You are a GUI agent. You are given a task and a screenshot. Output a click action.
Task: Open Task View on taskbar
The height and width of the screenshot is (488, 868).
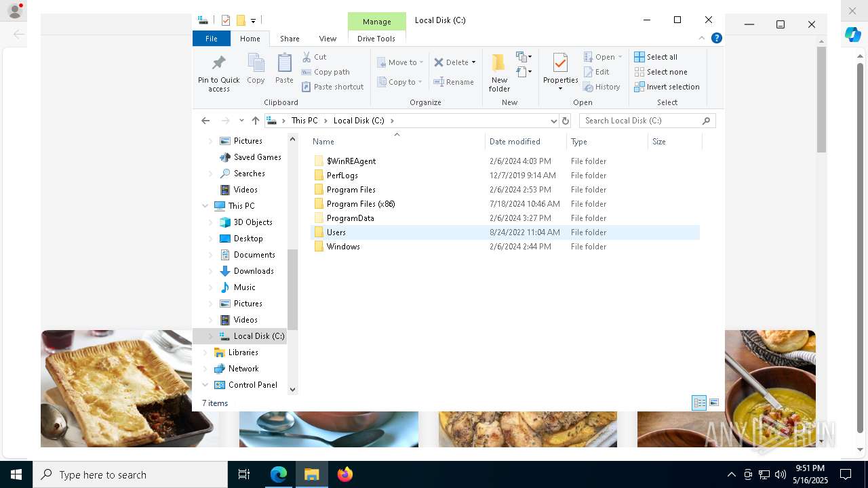244,474
